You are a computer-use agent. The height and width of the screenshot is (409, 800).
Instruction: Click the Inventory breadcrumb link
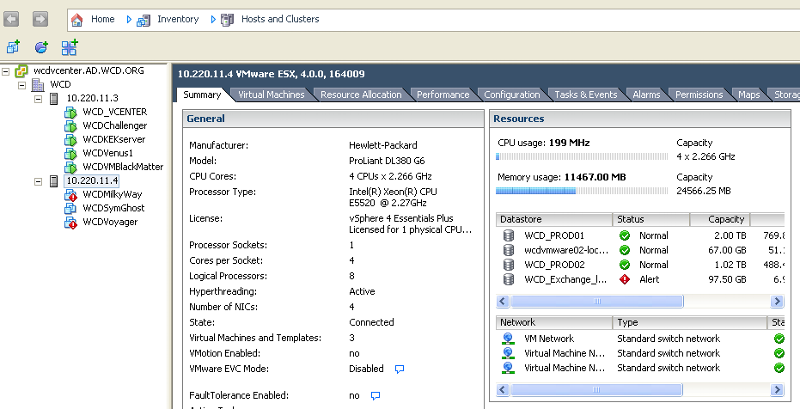pyautogui.click(x=178, y=19)
